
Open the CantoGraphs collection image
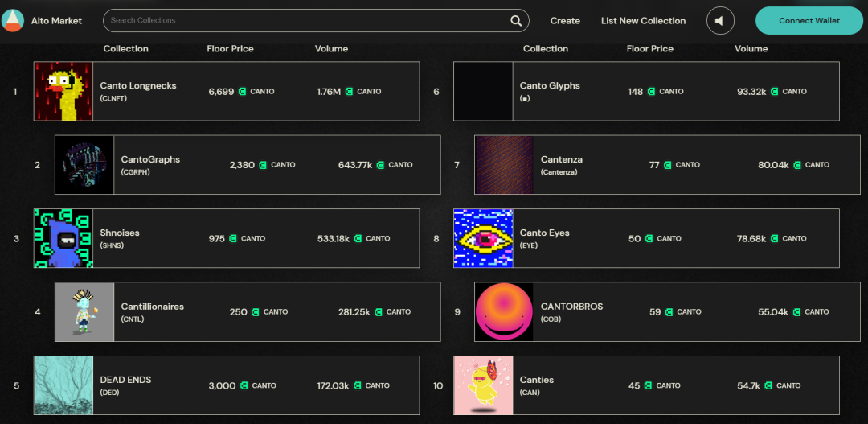[84, 165]
